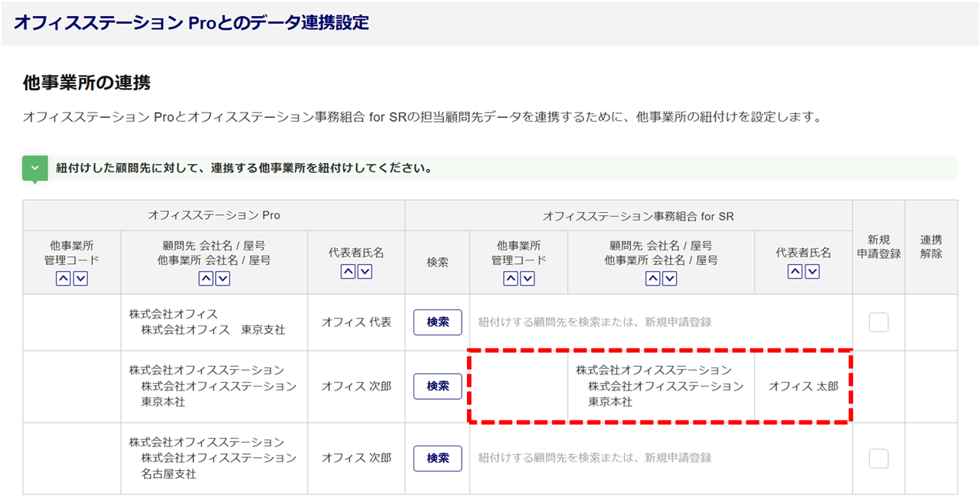Viewport: 980px width, 500px height.
Task: Collapse the green instruction banner chevron
Action: [34, 168]
